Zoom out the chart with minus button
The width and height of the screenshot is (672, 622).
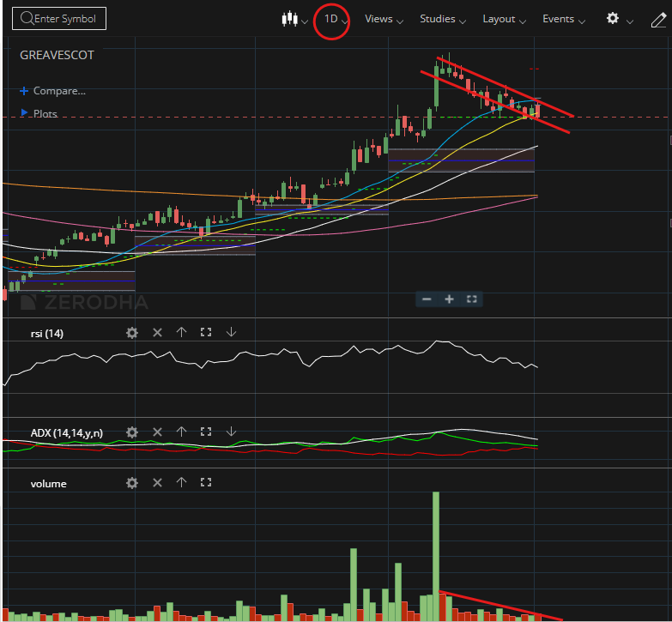tap(427, 299)
